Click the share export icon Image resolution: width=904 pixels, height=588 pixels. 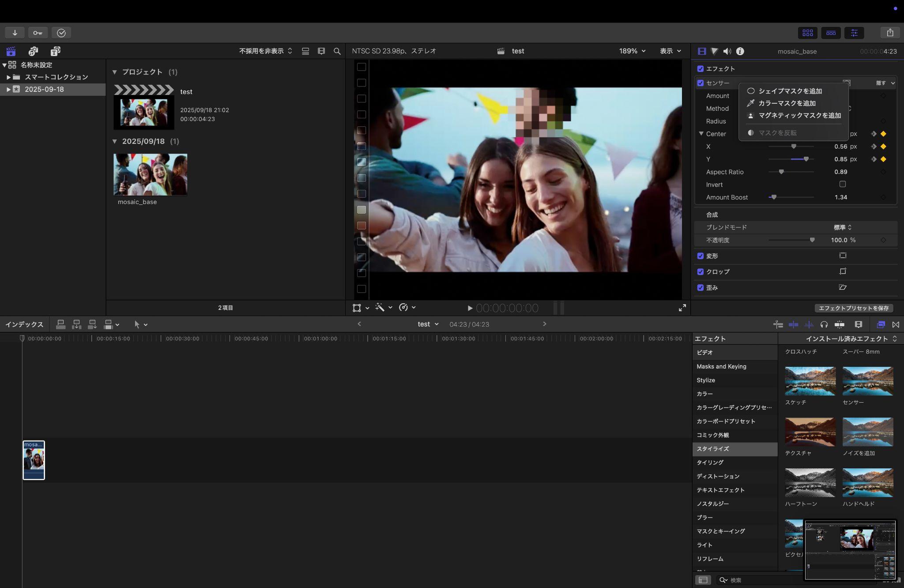(x=890, y=33)
